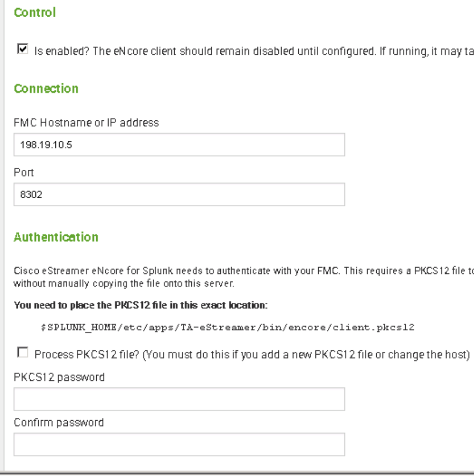Click the Control section heading
The image size is (474, 476).
35,12
